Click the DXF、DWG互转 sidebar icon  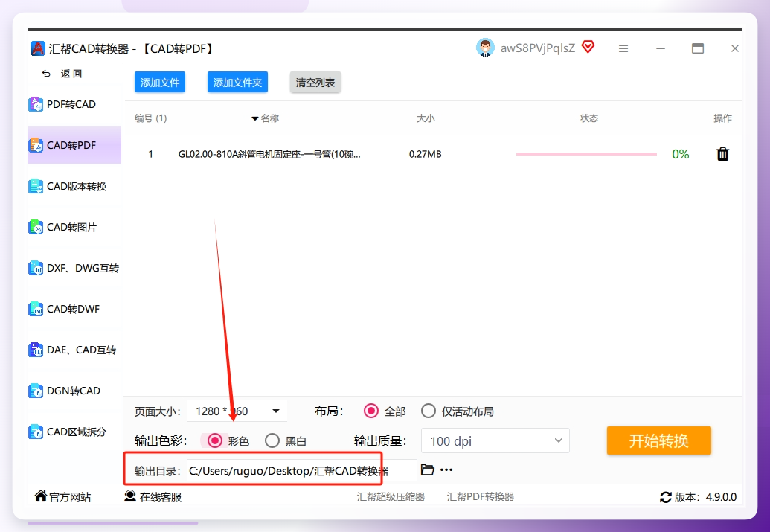tap(36, 268)
